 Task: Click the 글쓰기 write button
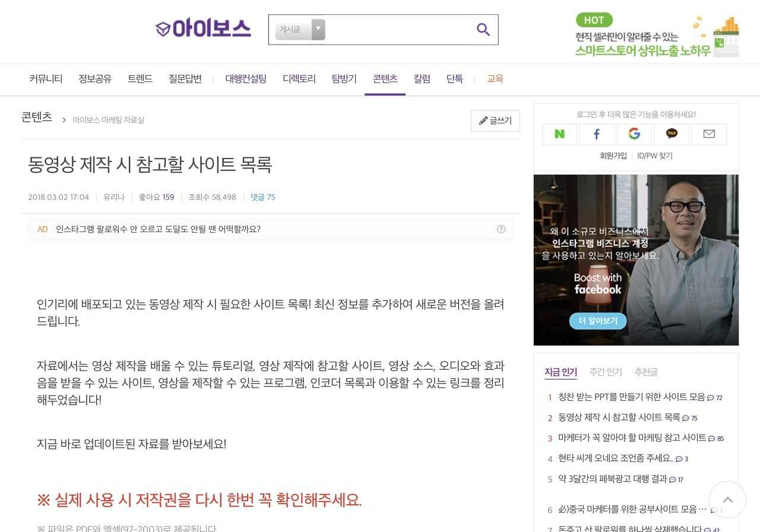pyautogui.click(x=495, y=121)
